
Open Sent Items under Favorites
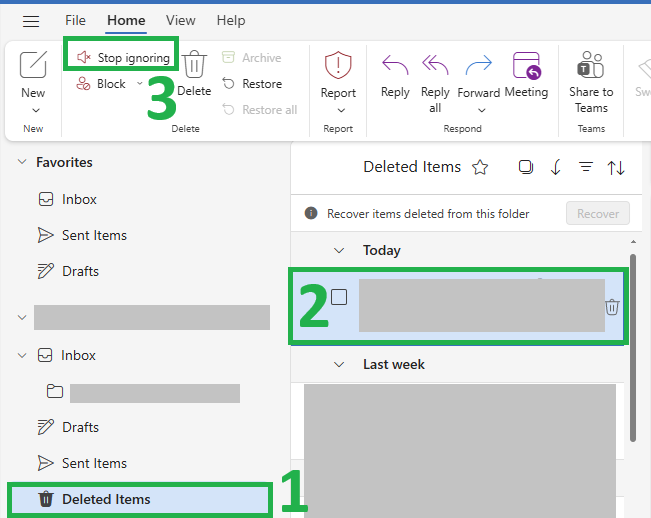click(x=82, y=235)
